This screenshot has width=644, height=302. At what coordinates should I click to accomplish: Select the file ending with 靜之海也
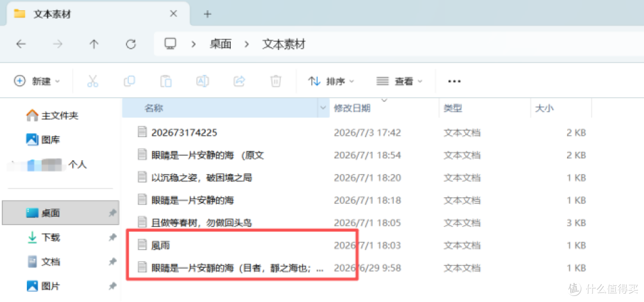pos(237,268)
